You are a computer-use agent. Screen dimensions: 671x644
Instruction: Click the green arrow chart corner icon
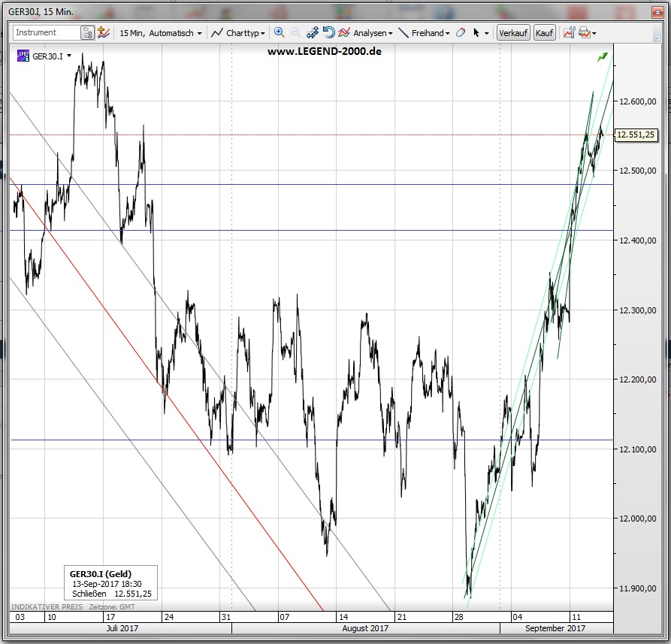tap(602, 57)
